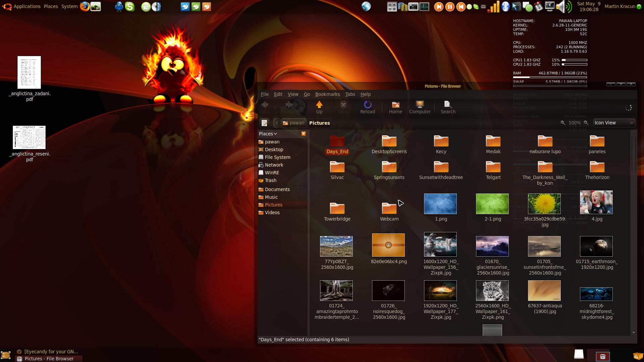Select the Days_End folder
644x362 pixels.
tap(337, 144)
